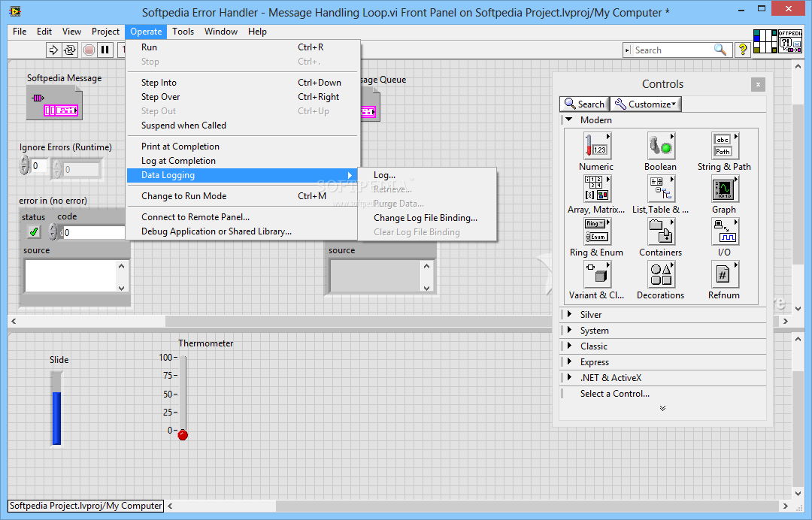This screenshot has width=812, height=520.
Task: Toggle the error in status checkmark
Action: coord(34,231)
